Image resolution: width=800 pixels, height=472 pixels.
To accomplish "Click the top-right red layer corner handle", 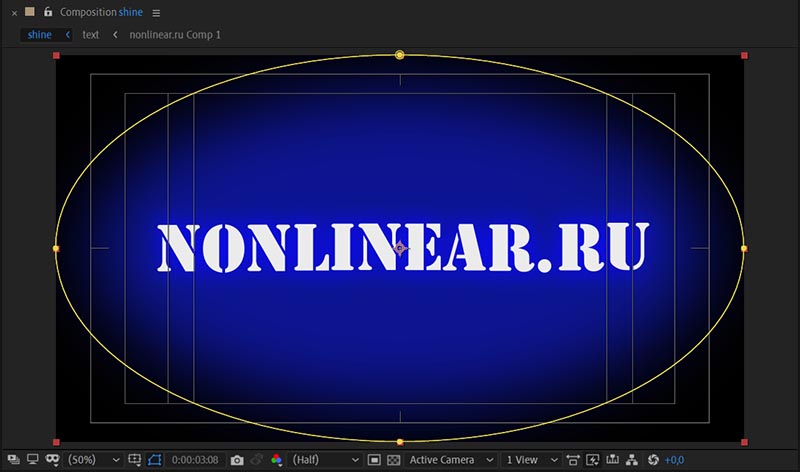I will click(744, 55).
